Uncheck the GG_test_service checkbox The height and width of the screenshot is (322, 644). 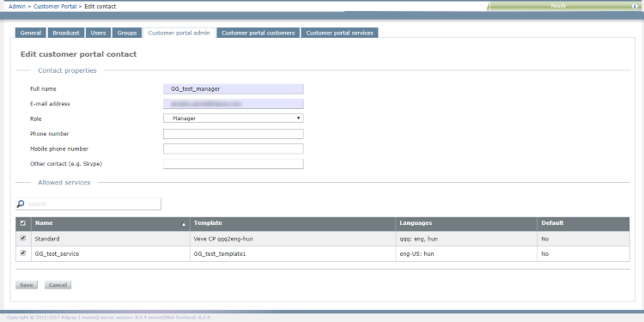(23, 253)
